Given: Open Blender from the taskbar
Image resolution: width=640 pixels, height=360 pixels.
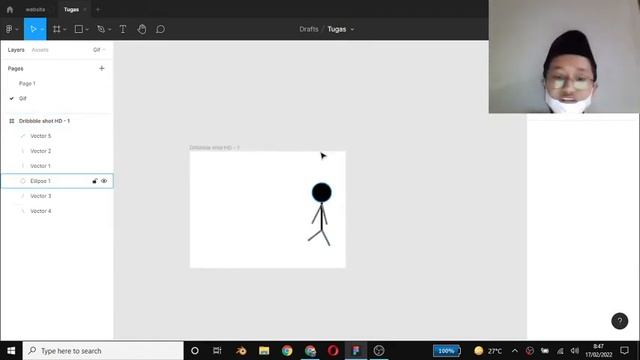Looking at the screenshot, I should (241, 351).
